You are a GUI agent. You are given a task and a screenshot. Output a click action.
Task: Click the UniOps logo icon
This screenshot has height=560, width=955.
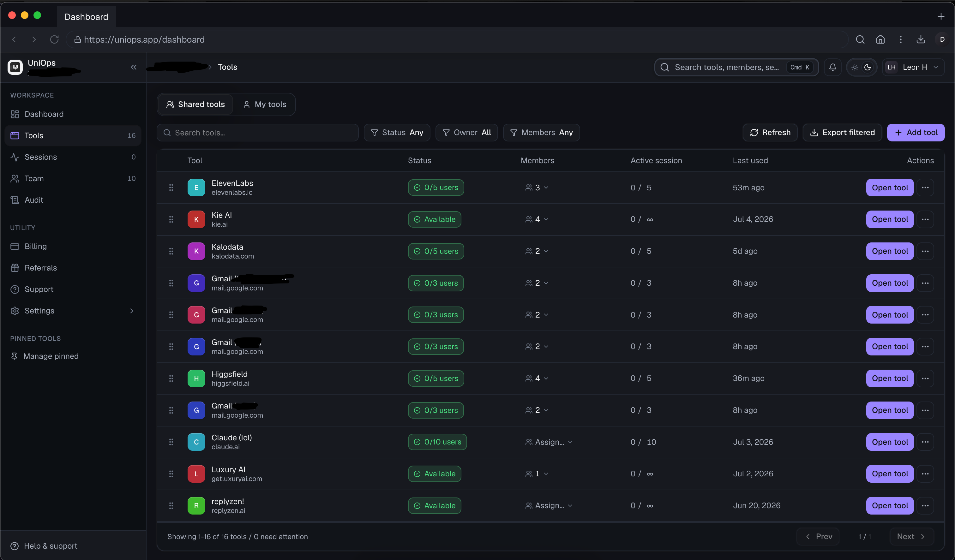15,67
